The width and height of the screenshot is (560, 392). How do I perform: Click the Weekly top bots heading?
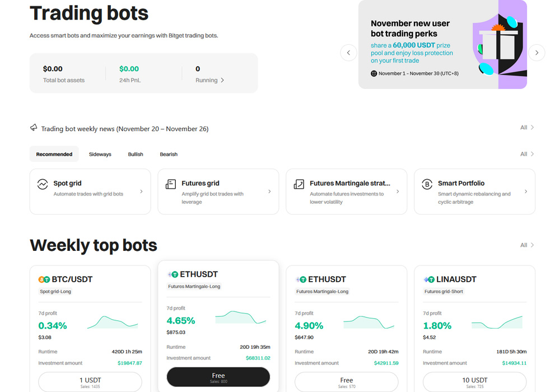tap(94, 246)
